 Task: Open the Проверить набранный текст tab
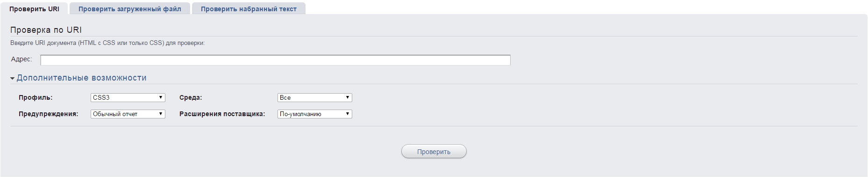pos(249,8)
